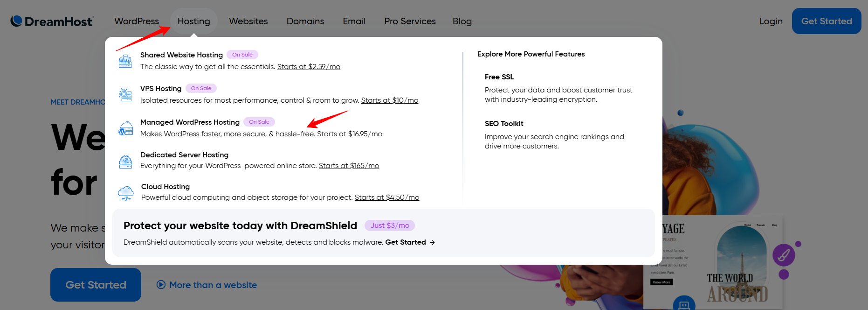Viewport: 868px width, 310px height.
Task: Open the Websites menu
Action: (x=248, y=21)
